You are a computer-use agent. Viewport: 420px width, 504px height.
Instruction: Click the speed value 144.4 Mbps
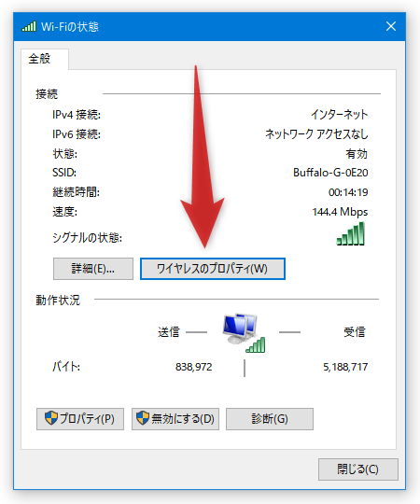[340, 212]
